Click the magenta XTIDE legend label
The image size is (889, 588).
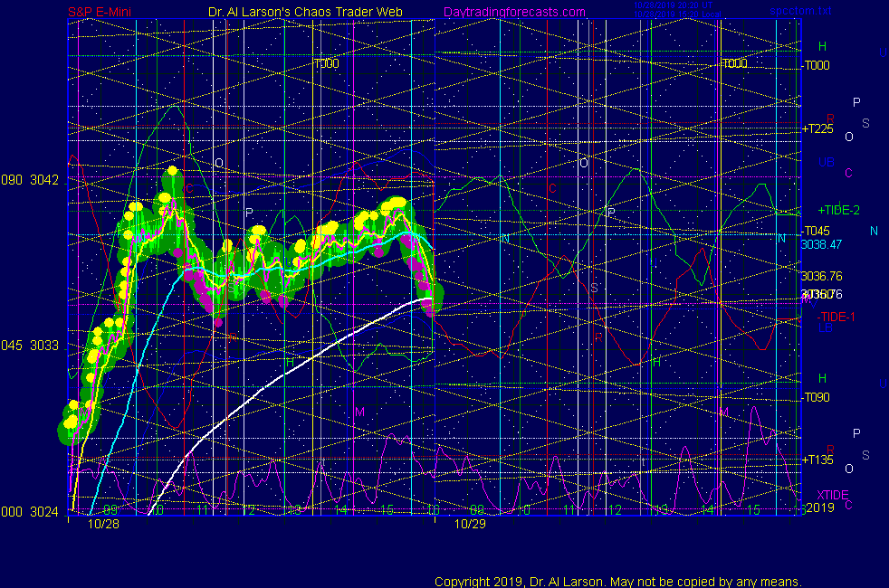pyautogui.click(x=833, y=495)
